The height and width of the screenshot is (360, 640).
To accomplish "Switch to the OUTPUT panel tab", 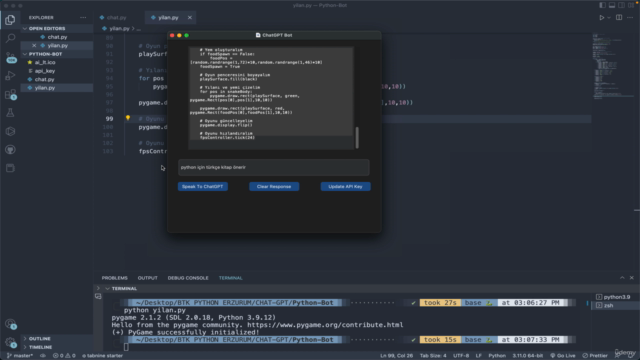I will 147,278.
